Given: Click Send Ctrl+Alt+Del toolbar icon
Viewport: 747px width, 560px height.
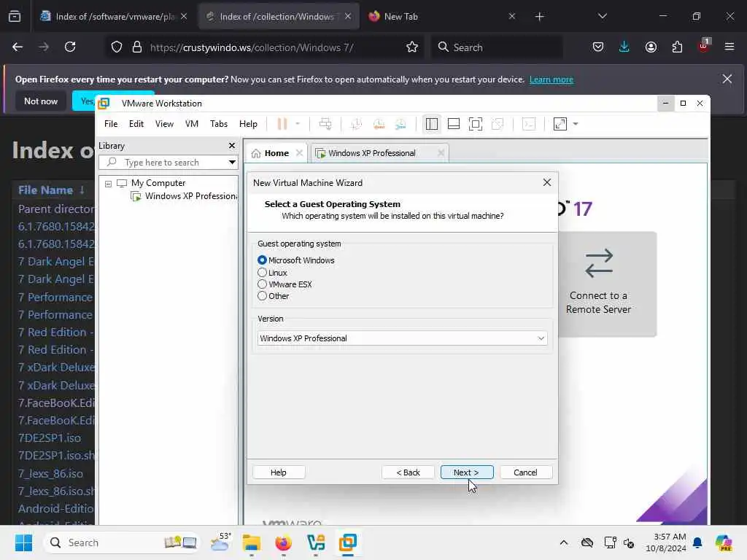Looking at the screenshot, I should click(x=325, y=124).
